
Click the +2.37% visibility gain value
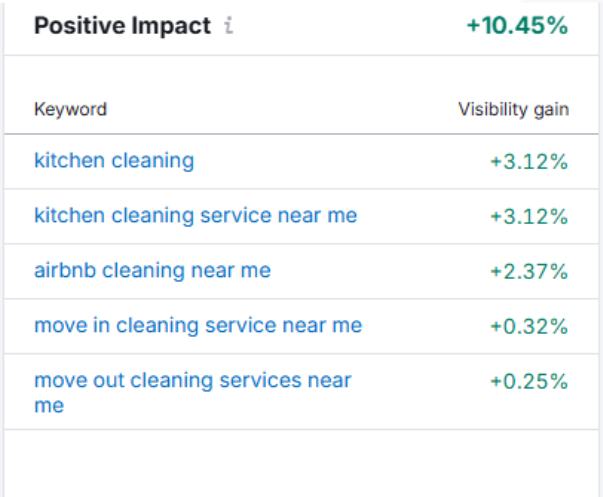[x=528, y=271]
